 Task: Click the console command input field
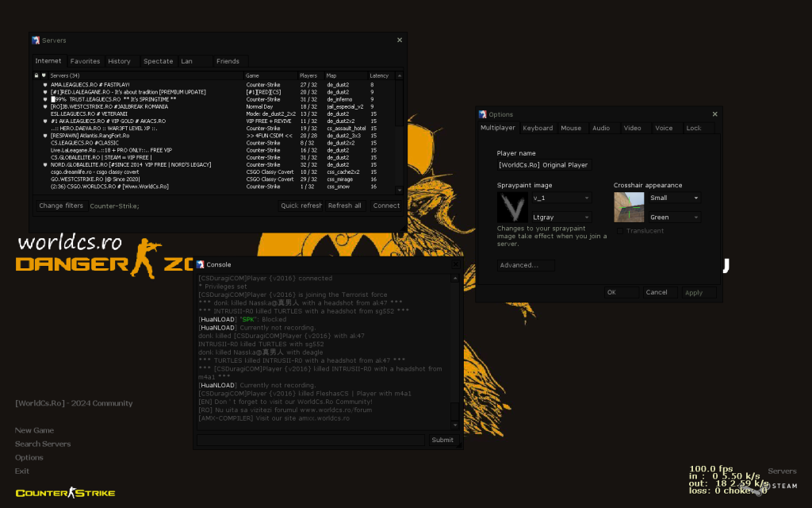pyautogui.click(x=310, y=440)
